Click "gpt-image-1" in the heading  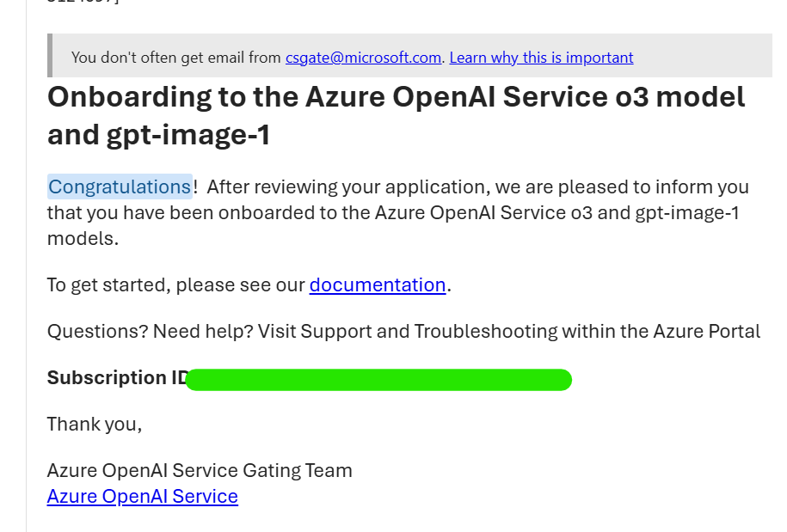point(188,134)
